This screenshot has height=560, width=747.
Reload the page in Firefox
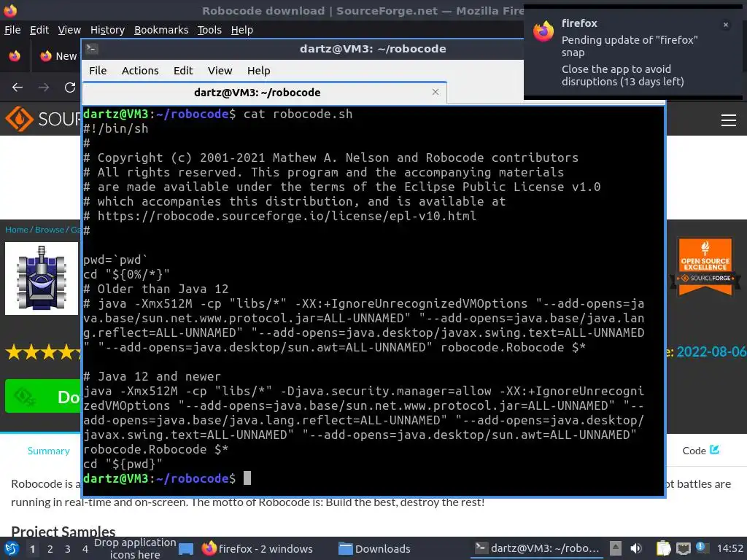pyautogui.click(x=70, y=87)
